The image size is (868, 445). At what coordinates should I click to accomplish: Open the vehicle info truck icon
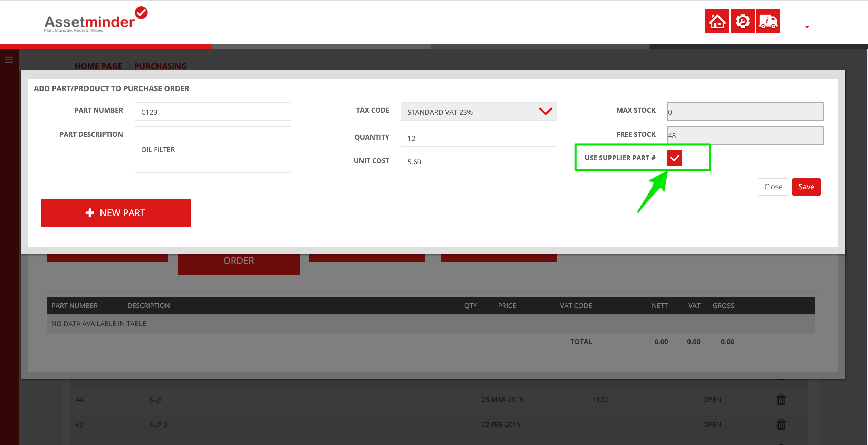click(768, 21)
